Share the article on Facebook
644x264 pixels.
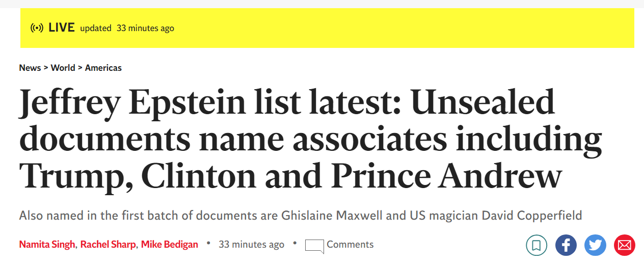coord(566,245)
